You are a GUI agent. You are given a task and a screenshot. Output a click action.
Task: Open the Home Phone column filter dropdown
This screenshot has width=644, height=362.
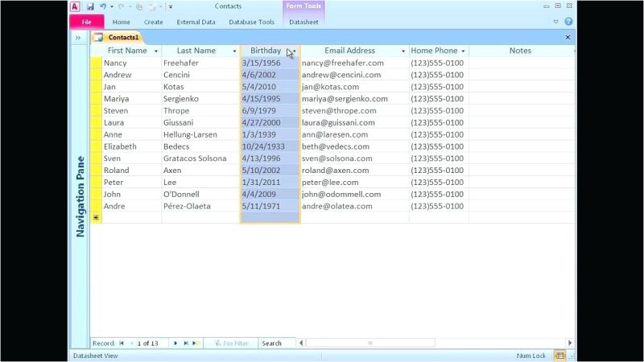(464, 51)
